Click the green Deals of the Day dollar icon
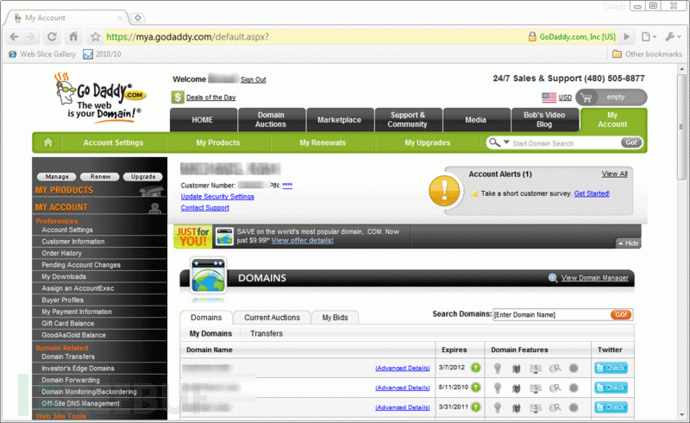 click(x=177, y=97)
